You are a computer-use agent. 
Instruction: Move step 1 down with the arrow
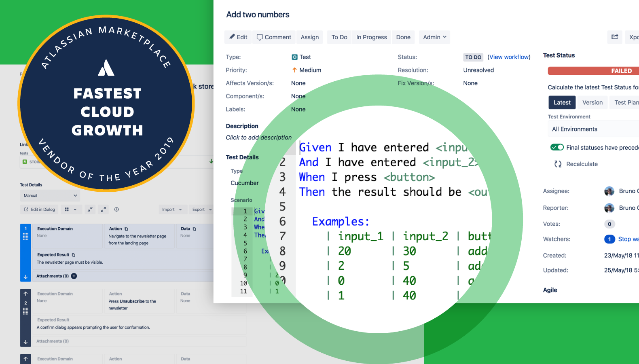click(x=25, y=277)
